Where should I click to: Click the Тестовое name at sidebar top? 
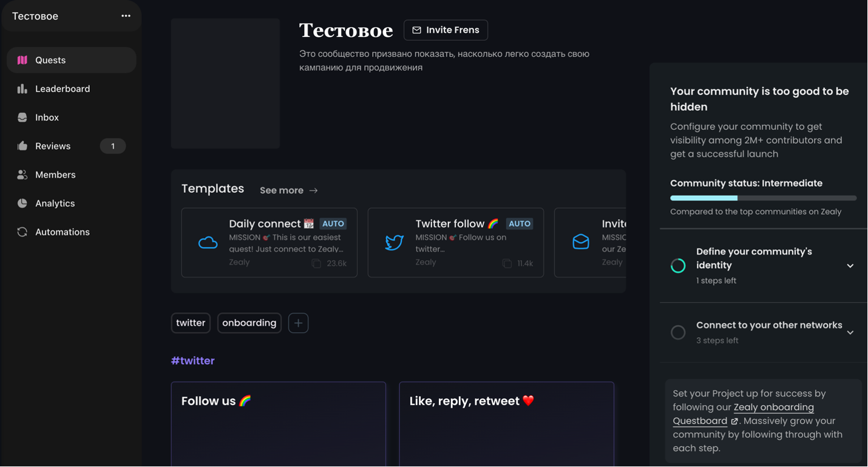35,16
